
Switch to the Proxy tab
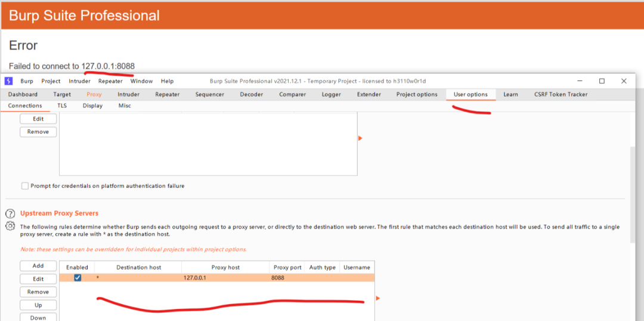click(94, 94)
